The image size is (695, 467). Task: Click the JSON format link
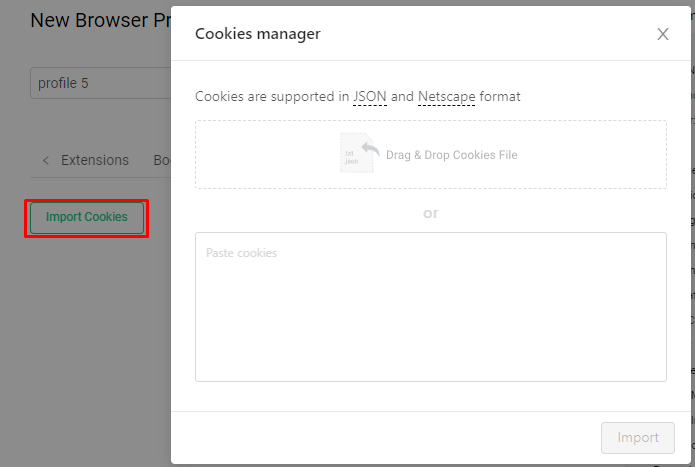(x=370, y=97)
